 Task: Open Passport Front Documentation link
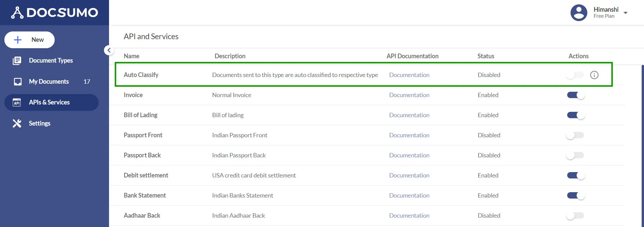tap(409, 135)
